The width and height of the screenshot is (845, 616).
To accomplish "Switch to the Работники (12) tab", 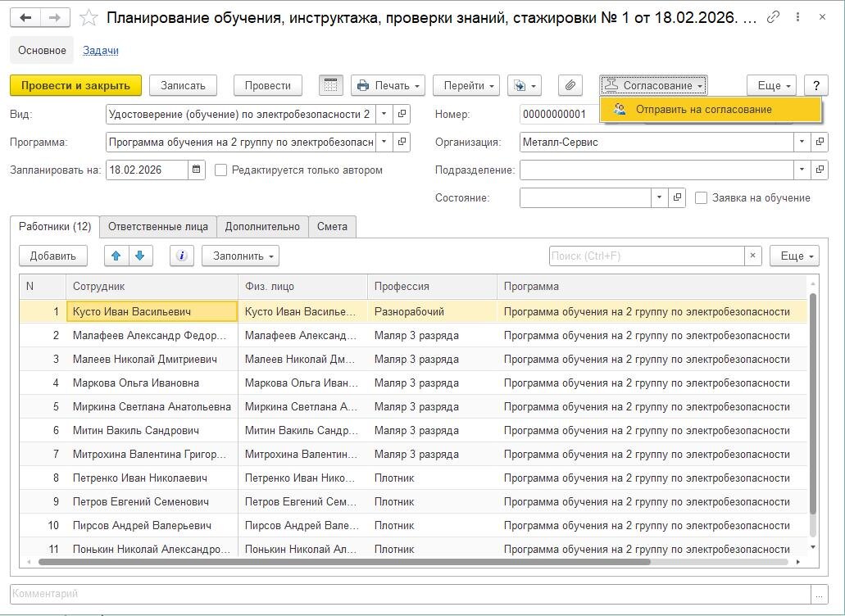I will tap(55, 227).
